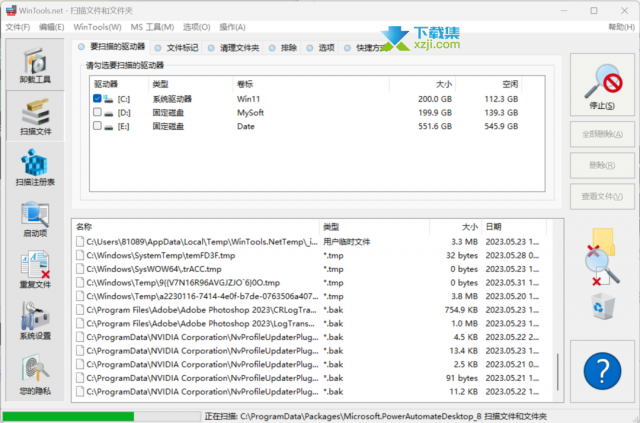
Task: Click the recycle bin icon on the right
Action: pos(603,306)
